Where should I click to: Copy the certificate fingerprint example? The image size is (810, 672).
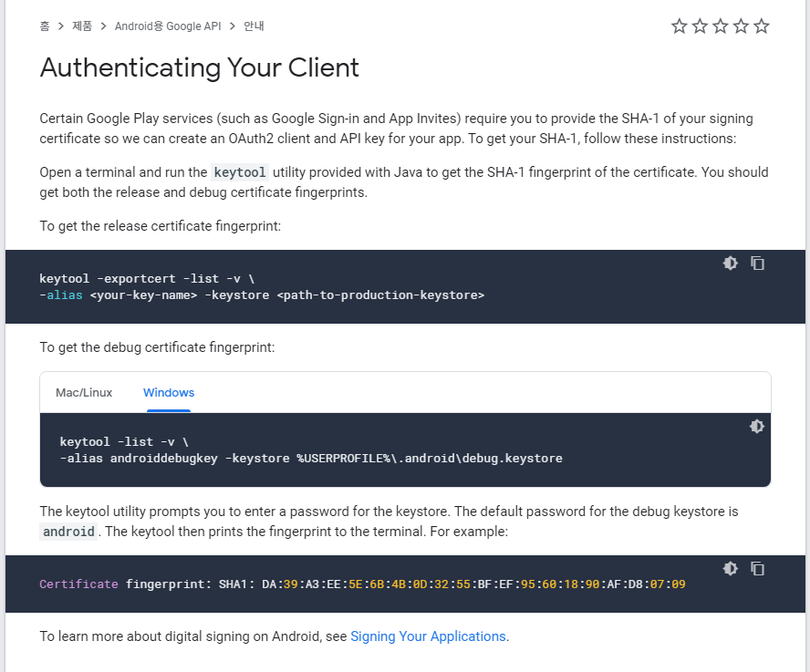pos(757,568)
